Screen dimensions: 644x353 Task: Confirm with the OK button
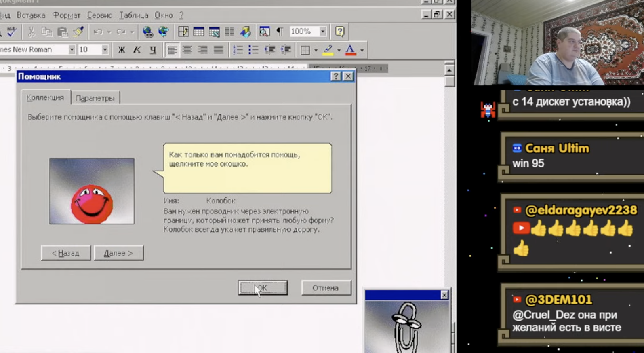tap(263, 288)
